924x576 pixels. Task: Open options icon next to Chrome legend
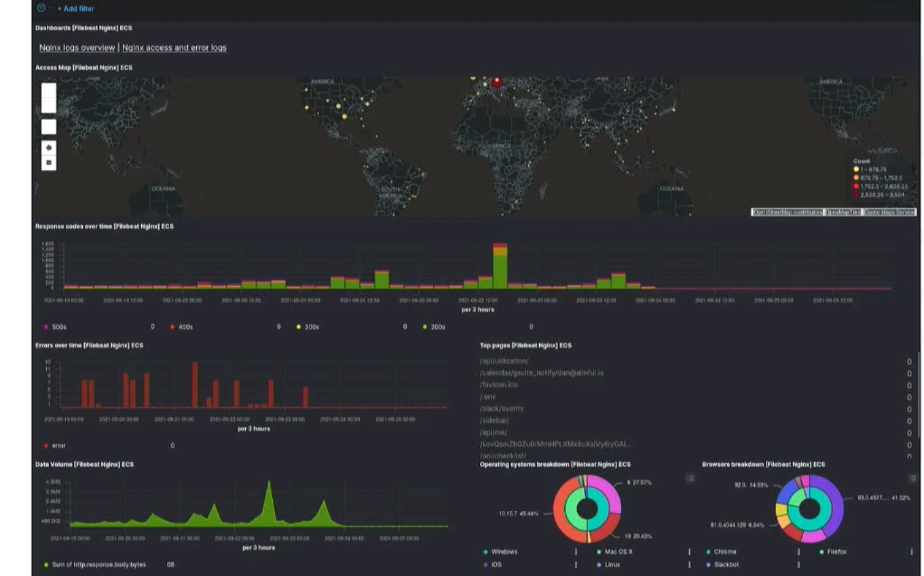point(798,552)
